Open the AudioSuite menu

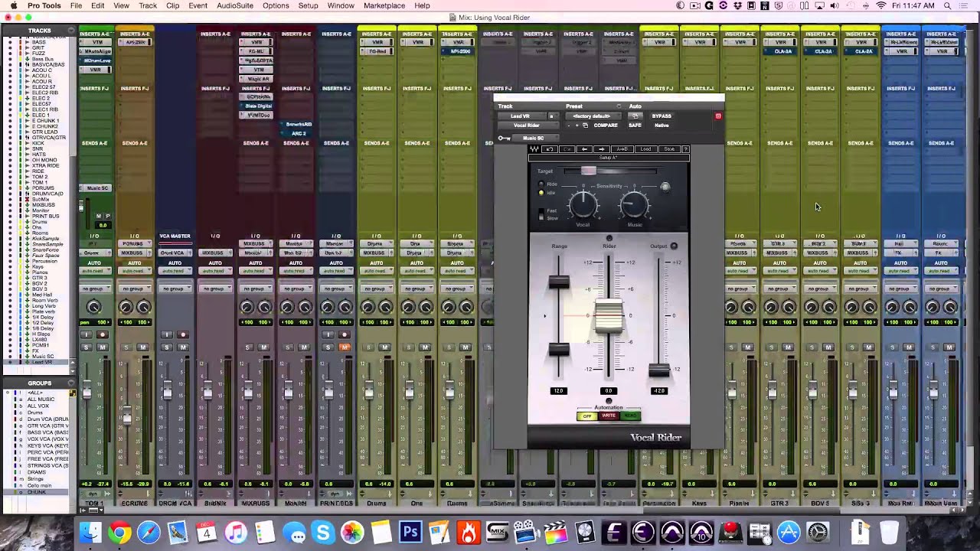point(235,5)
